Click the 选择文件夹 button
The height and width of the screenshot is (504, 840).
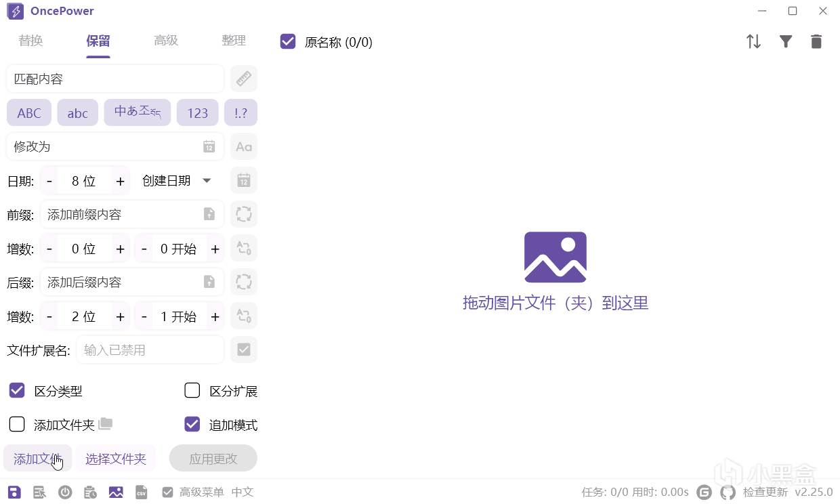[x=116, y=459]
